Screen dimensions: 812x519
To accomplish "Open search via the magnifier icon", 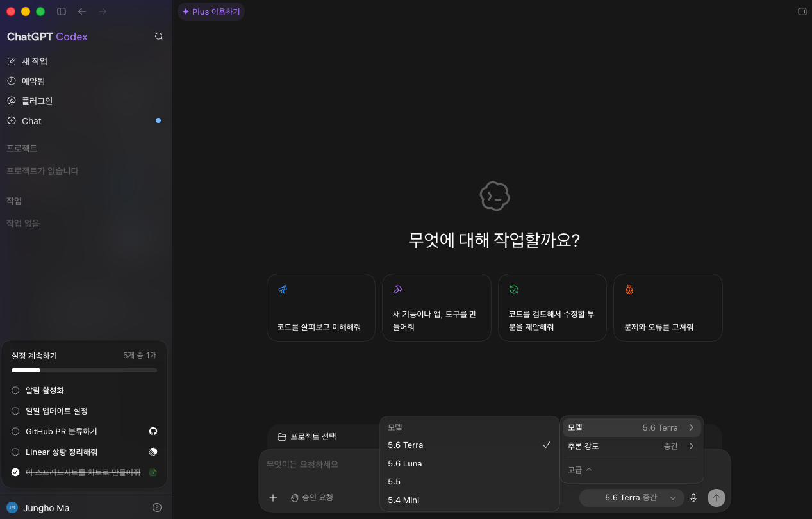I will pyautogui.click(x=159, y=37).
